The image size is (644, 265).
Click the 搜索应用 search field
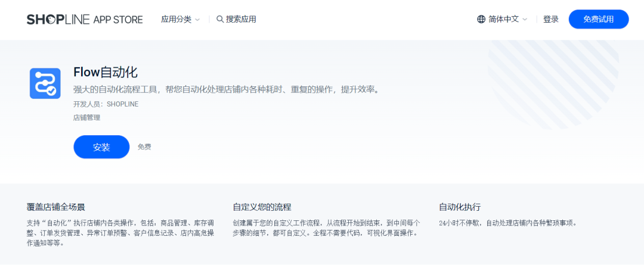(236, 19)
